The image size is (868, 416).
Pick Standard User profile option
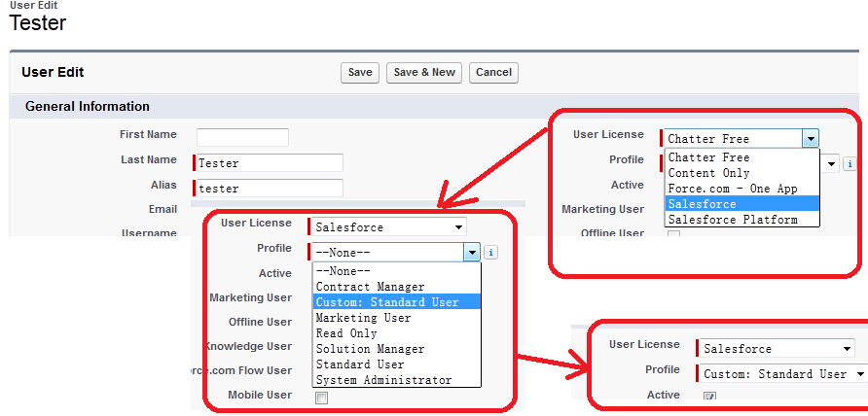tap(397, 364)
